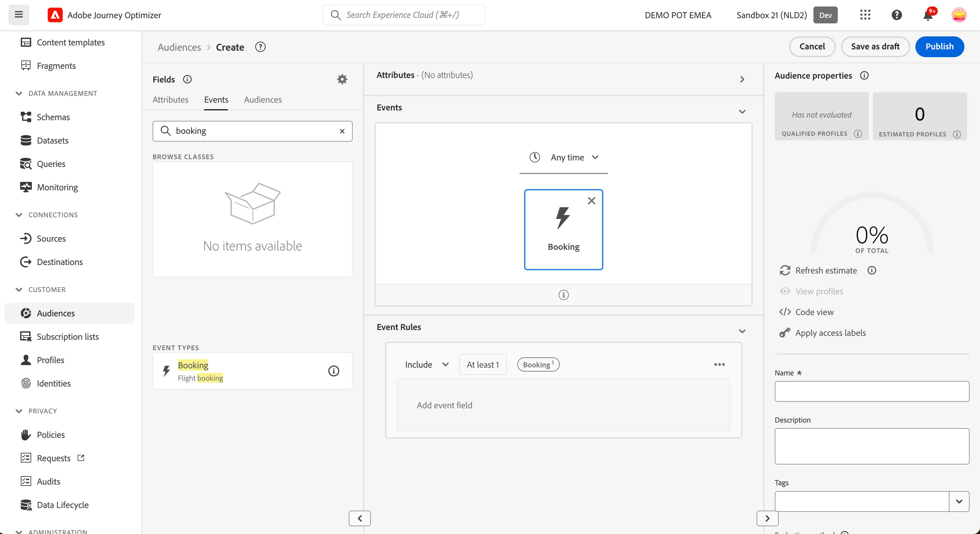The image size is (980, 534).
Task: Open the Tags dropdown arrow
Action: pyautogui.click(x=959, y=501)
